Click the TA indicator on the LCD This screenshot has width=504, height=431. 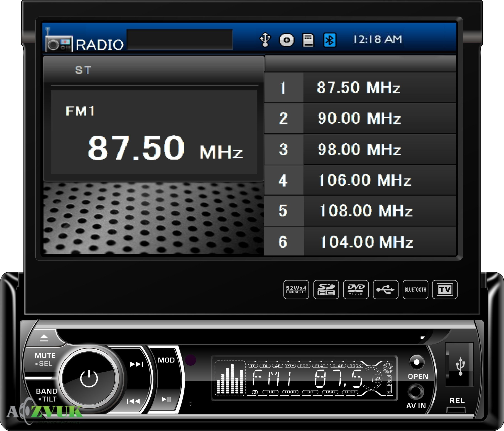coord(265,366)
